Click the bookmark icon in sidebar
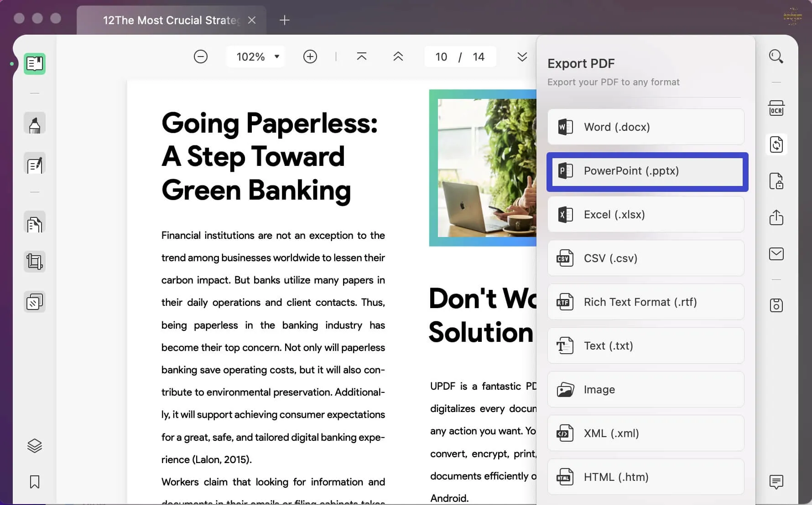Image resolution: width=812 pixels, height=505 pixels. point(35,482)
